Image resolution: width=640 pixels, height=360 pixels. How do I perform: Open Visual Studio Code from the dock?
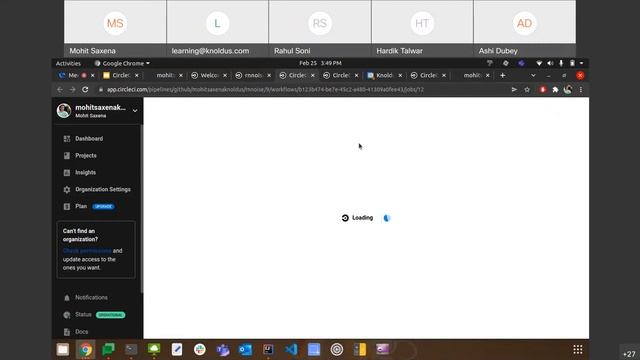tap(291, 349)
